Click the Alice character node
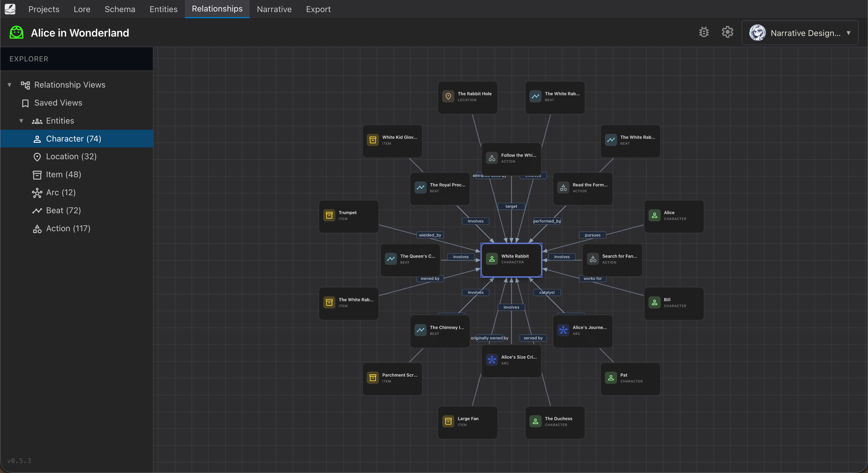The image size is (868, 473). tap(673, 216)
